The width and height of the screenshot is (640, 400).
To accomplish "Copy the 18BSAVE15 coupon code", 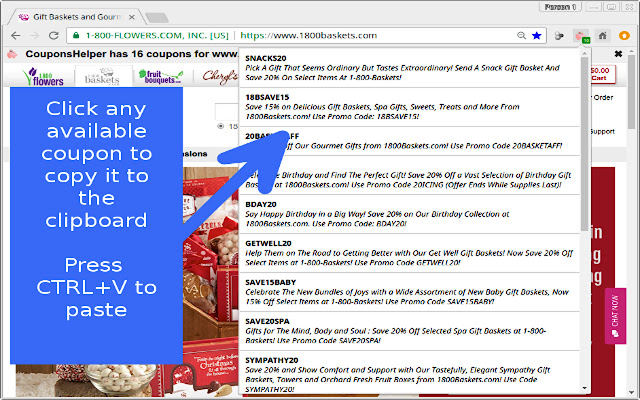I will 409,107.
